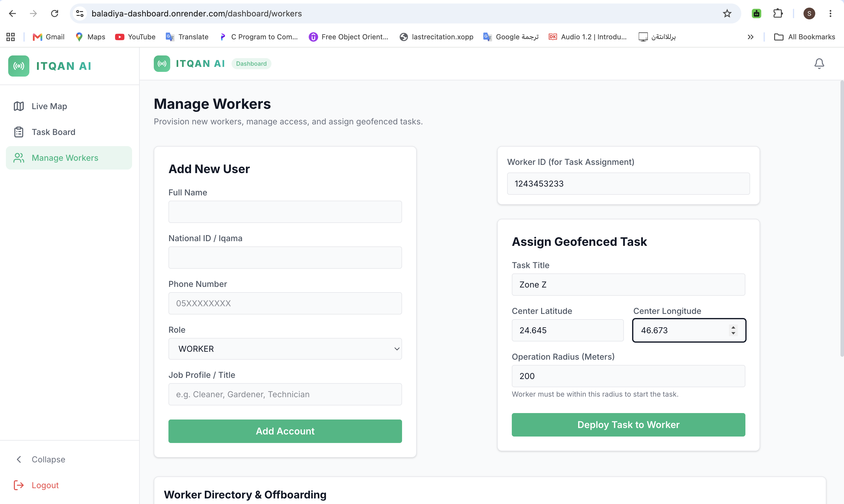Open the Gmail bookmark

pyautogui.click(x=49, y=37)
